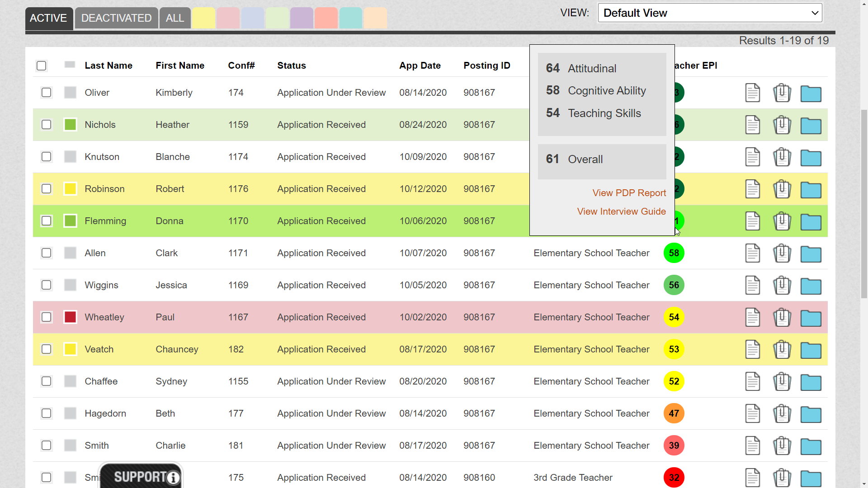Viewport: 868px width, 488px height.
Task: Click header gray flag column square
Action: 70,65
